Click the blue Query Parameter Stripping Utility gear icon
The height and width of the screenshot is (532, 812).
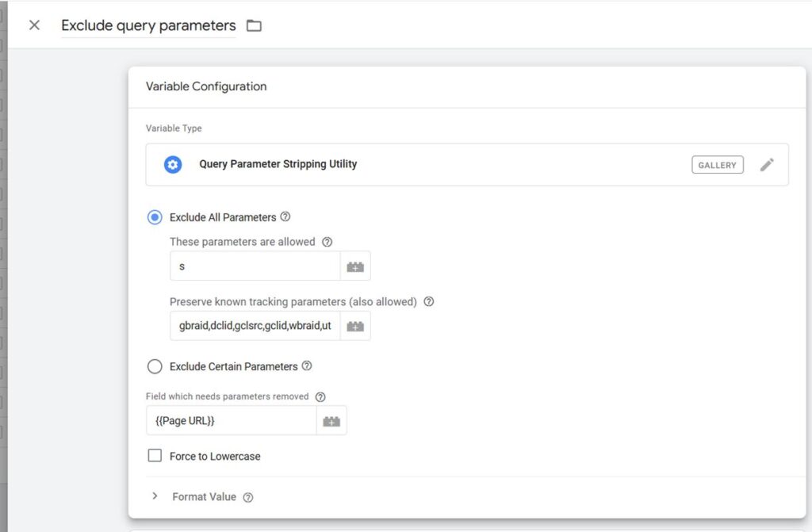[x=173, y=165]
